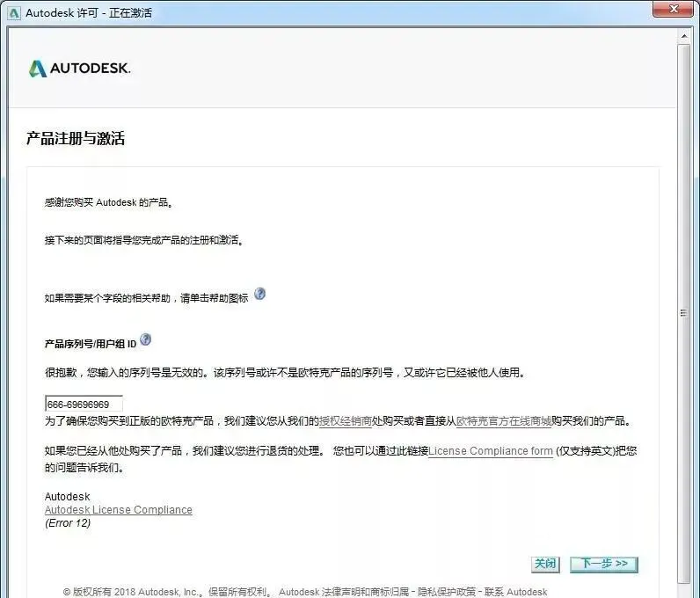This screenshot has height=598, width=700.
Task: Open the License Compliance form link
Action: (491, 451)
